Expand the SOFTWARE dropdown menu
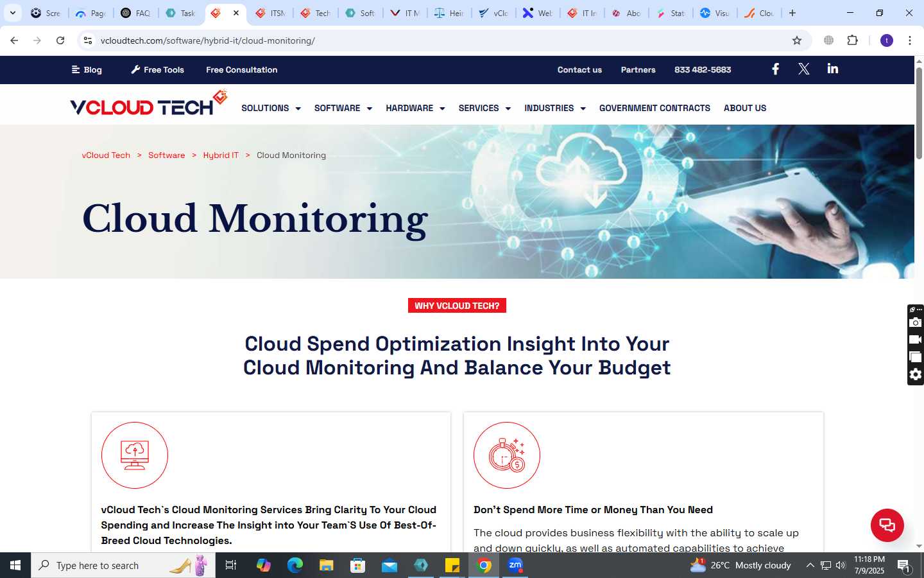The height and width of the screenshot is (578, 924). click(x=343, y=108)
